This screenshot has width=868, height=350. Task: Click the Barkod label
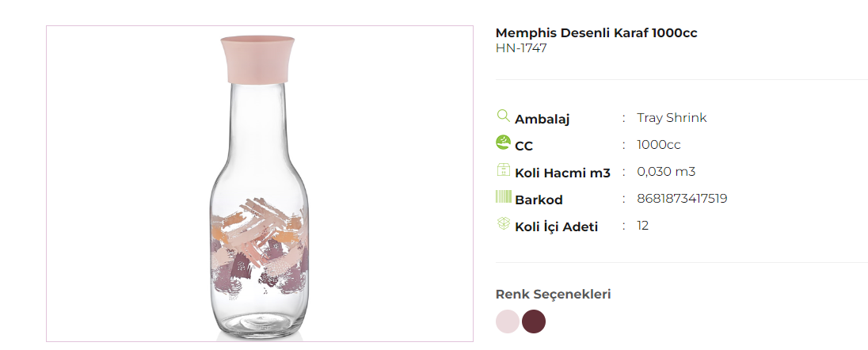(539, 200)
